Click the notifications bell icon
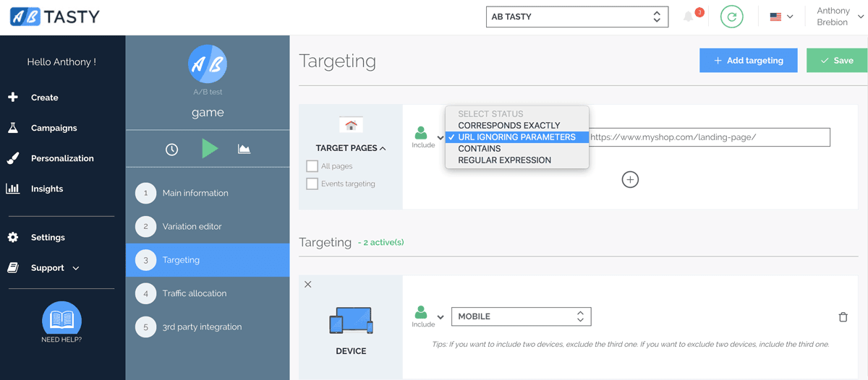868x380 pixels. tap(689, 17)
